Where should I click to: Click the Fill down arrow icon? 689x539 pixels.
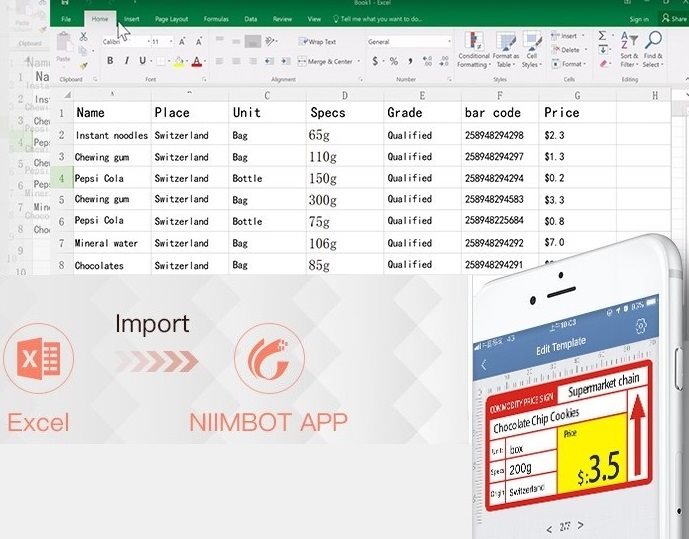[603, 50]
